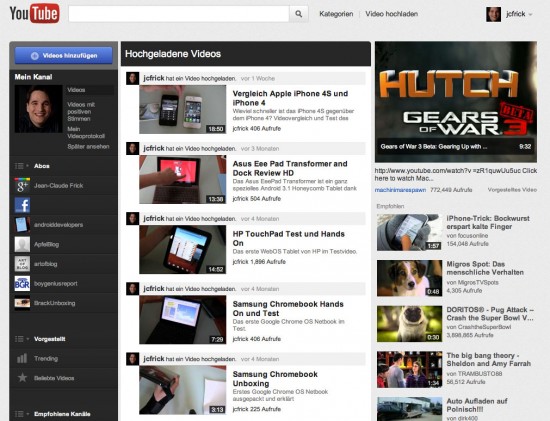Open the DORITOS Pug Attack thumbnail
This screenshot has width=550, height=421.
409,324
